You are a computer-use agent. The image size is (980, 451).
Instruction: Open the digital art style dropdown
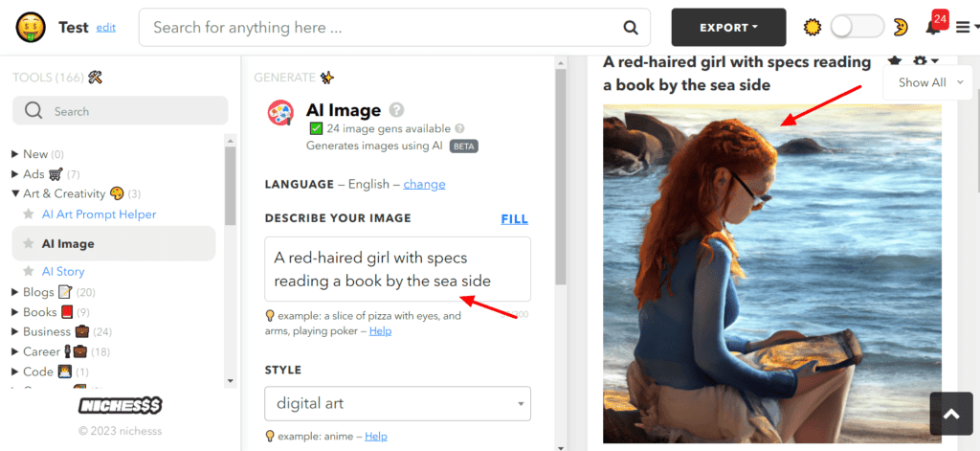tap(397, 403)
